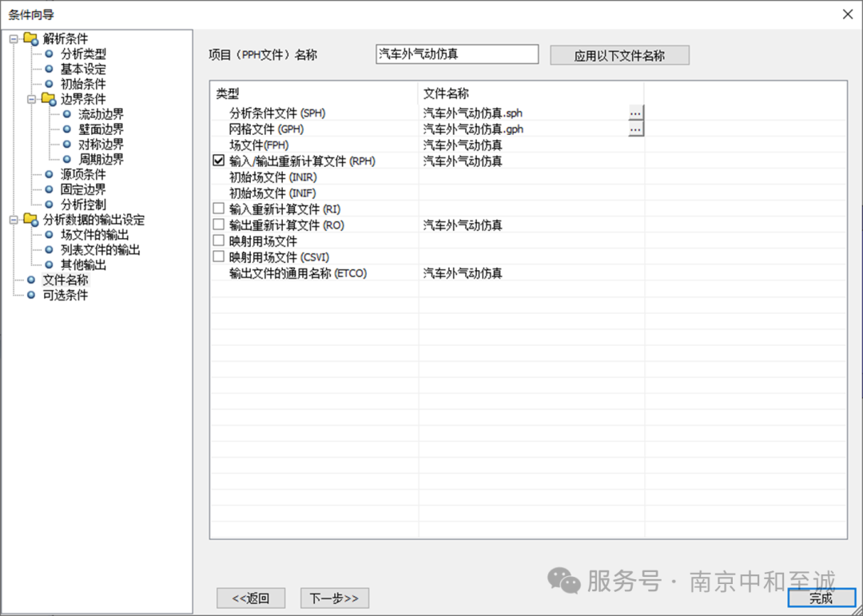Click the bullet icon beside 对称边界
This screenshot has width=863, height=616.
(x=67, y=145)
